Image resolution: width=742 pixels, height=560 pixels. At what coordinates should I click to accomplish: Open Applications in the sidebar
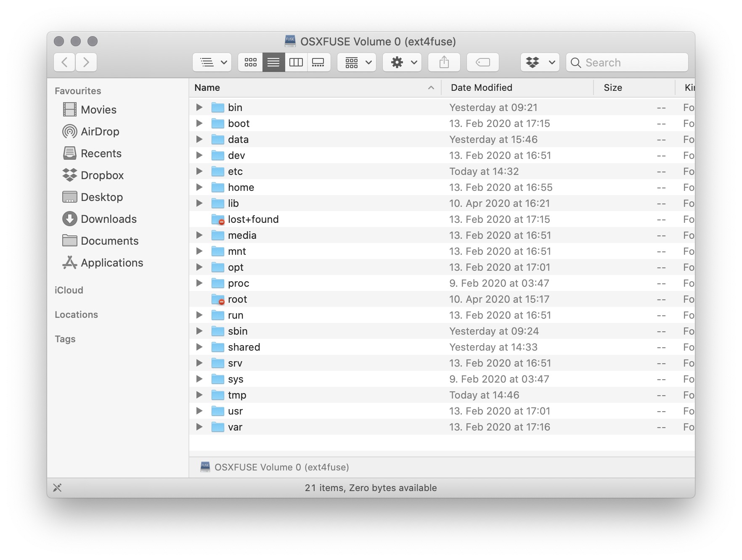[103, 263]
